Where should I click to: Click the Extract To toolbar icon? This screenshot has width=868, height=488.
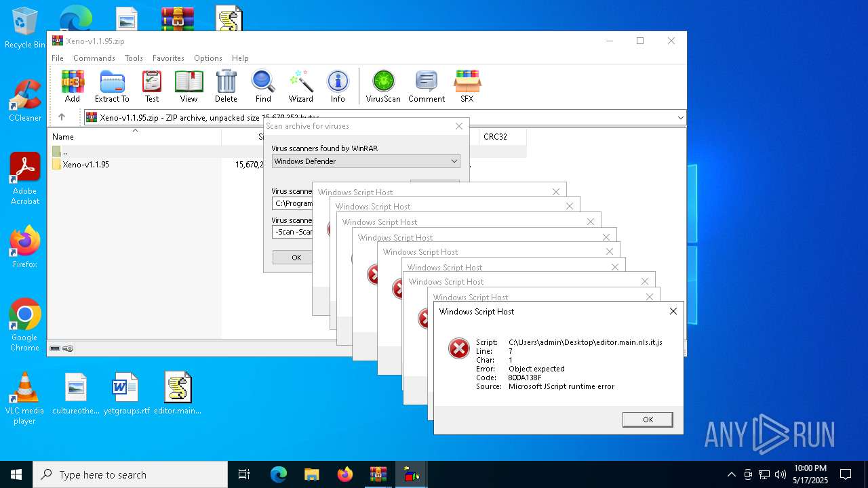(x=112, y=86)
